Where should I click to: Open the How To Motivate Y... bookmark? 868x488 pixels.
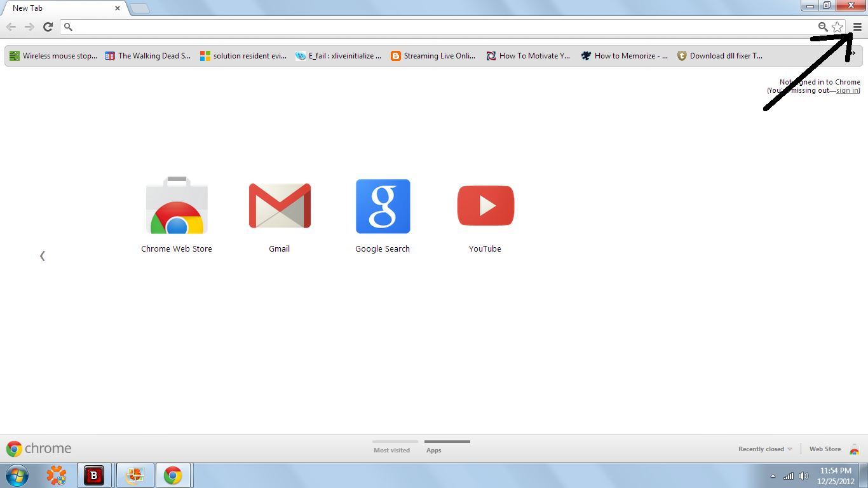529,56
